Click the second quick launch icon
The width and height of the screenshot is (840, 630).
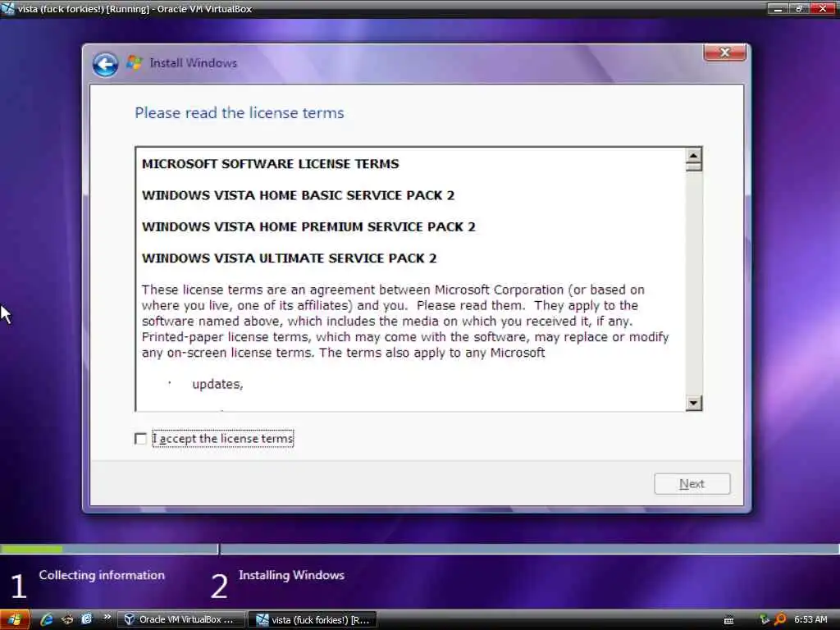click(67, 620)
